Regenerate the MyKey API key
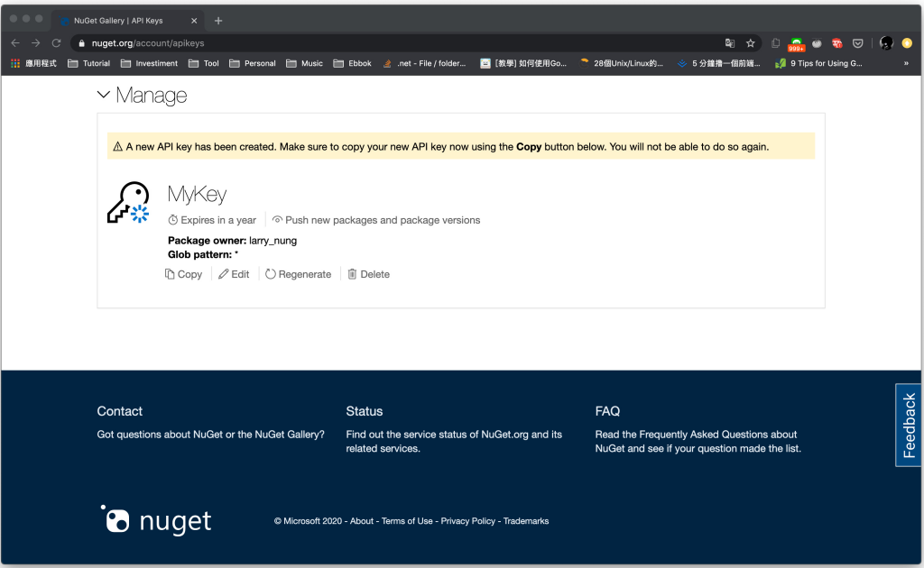Screen dimensions: 924x568 click(298, 274)
